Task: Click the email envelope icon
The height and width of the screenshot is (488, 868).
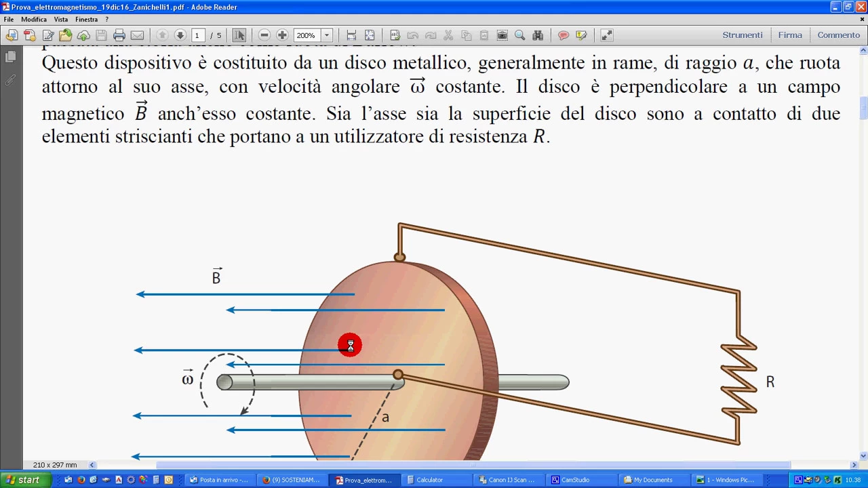Action: pos(137,35)
